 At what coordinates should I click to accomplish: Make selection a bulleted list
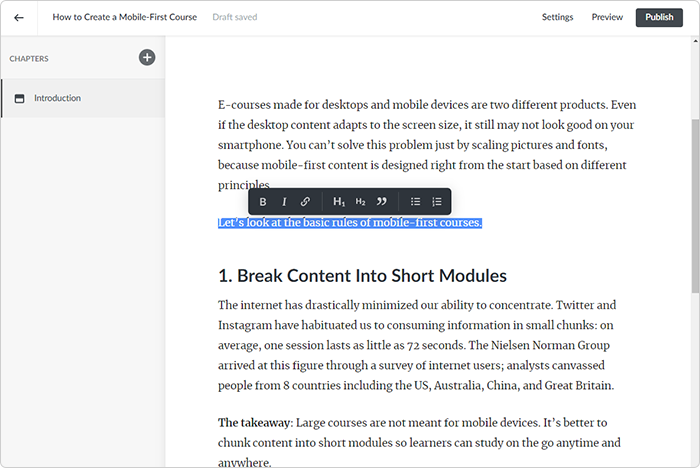[415, 202]
